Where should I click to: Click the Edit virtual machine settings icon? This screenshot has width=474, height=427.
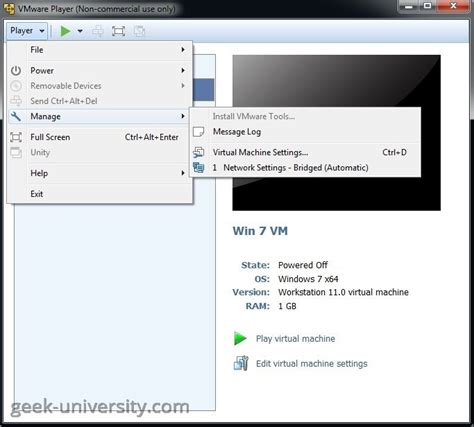point(241,363)
